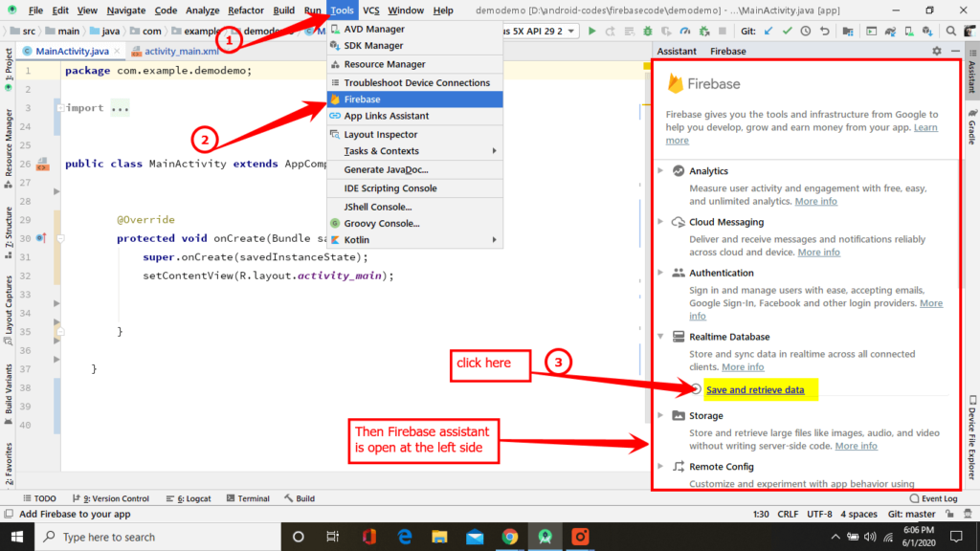This screenshot has height=551, width=980.
Task: Open Search Everywhere with the magnifier icon
Action: pyautogui.click(x=948, y=30)
